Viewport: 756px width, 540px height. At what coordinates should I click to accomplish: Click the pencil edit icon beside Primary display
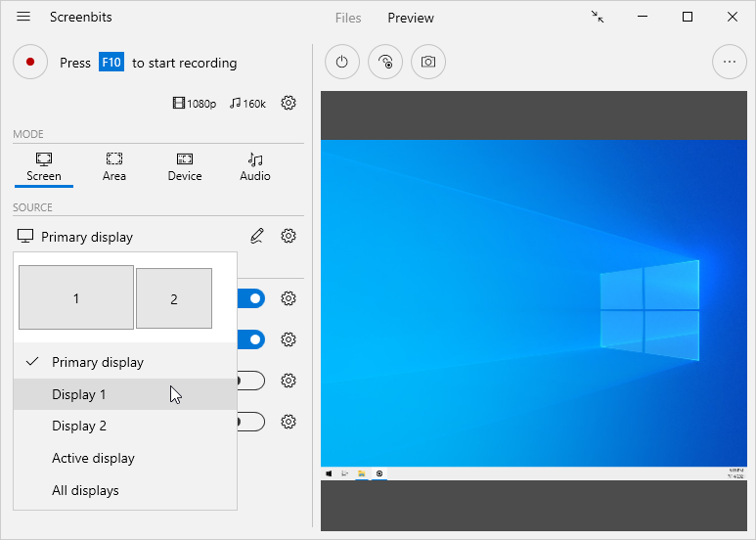click(257, 236)
